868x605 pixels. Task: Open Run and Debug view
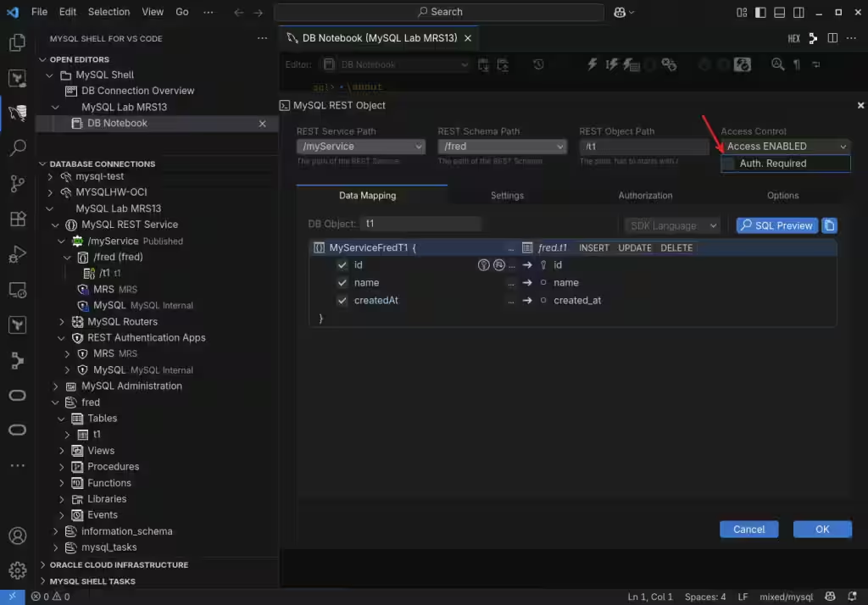(x=17, y=254)
